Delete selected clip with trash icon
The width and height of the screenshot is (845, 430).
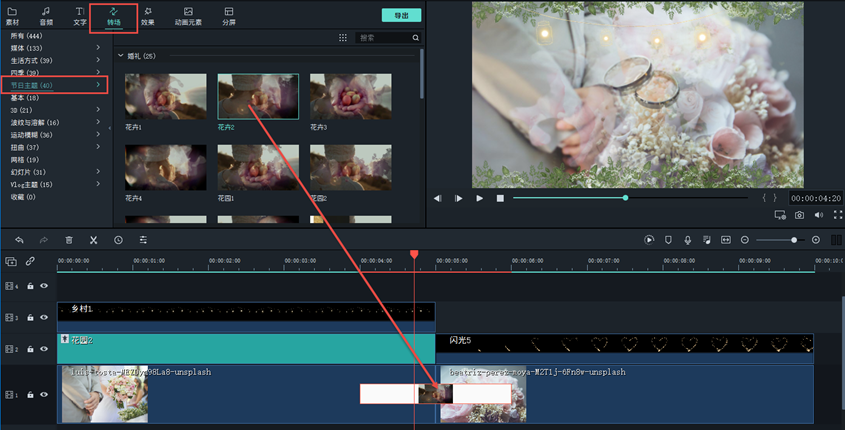(69, 240)
